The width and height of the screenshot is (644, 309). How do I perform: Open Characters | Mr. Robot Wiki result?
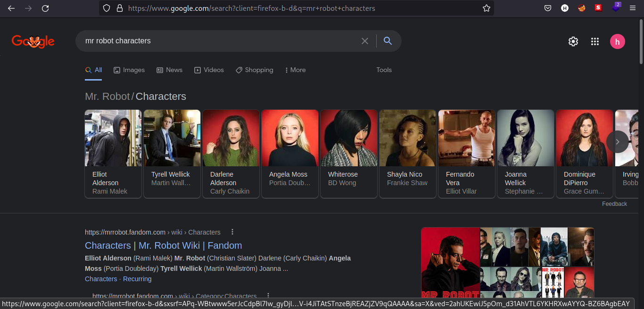(163, 245)
